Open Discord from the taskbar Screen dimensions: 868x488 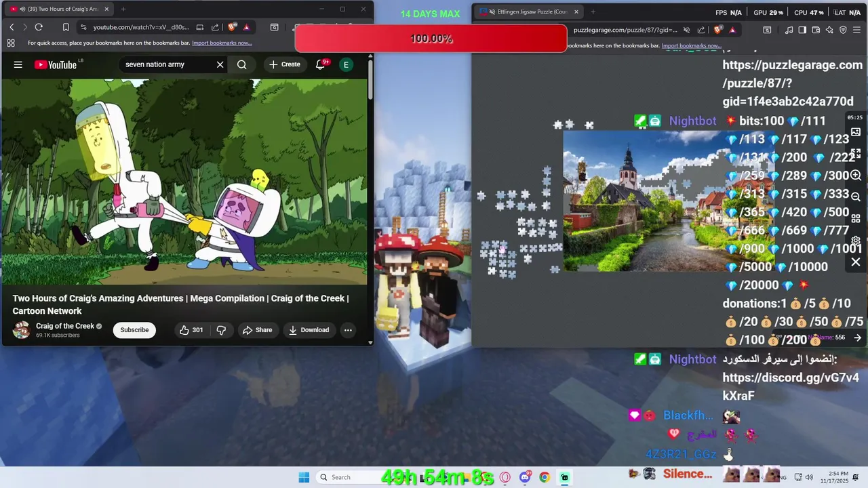[525, 477]
